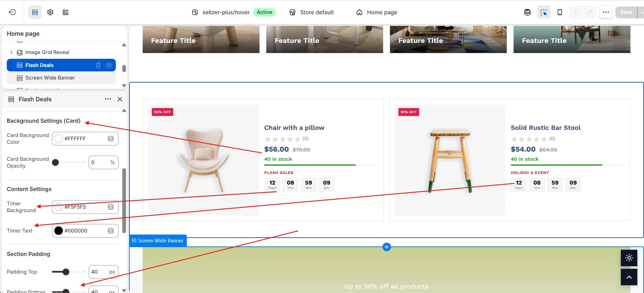Delete the Flash Deals section with trash icon

click(98, 65)
